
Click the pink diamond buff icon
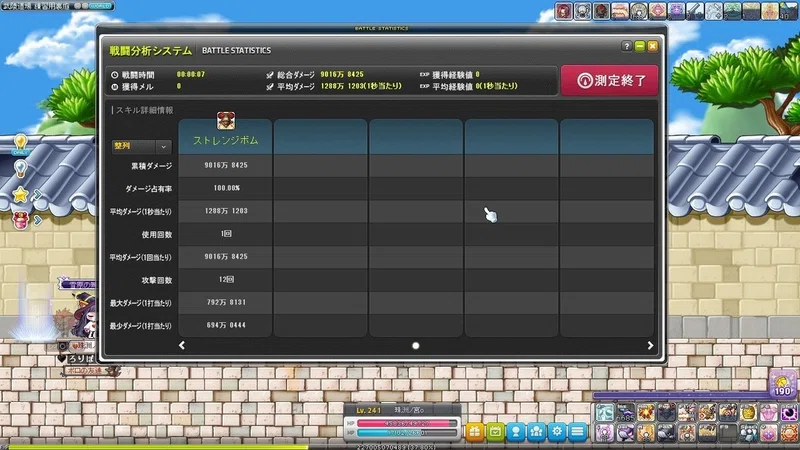658,11
